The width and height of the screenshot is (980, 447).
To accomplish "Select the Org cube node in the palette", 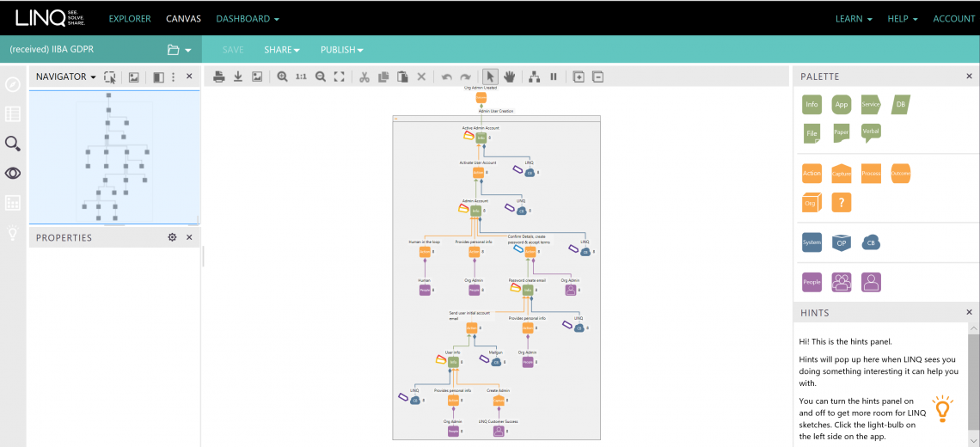I will [x=812, y=203].
